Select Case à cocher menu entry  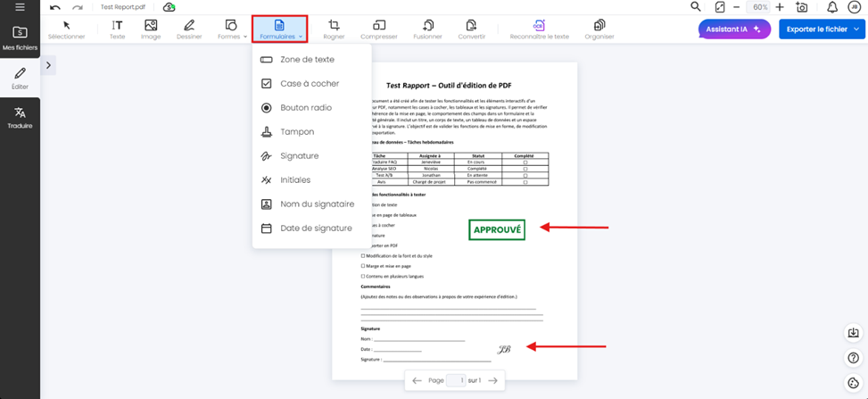309,84
